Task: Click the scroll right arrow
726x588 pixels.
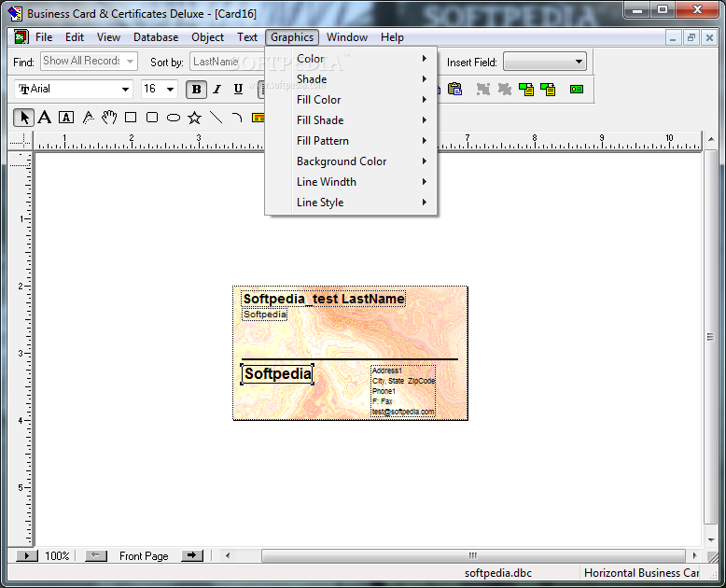Action: point(694,555)
